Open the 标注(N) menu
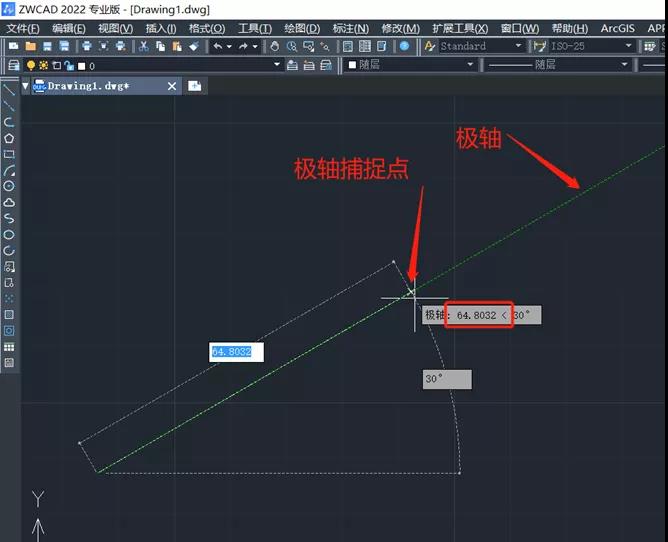 (x=351, y=29)
